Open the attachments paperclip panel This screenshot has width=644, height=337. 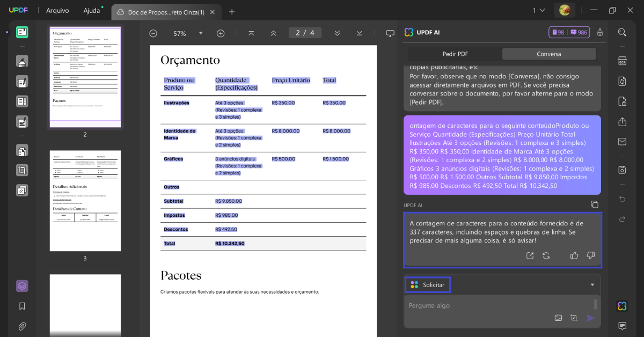point(22,326)
